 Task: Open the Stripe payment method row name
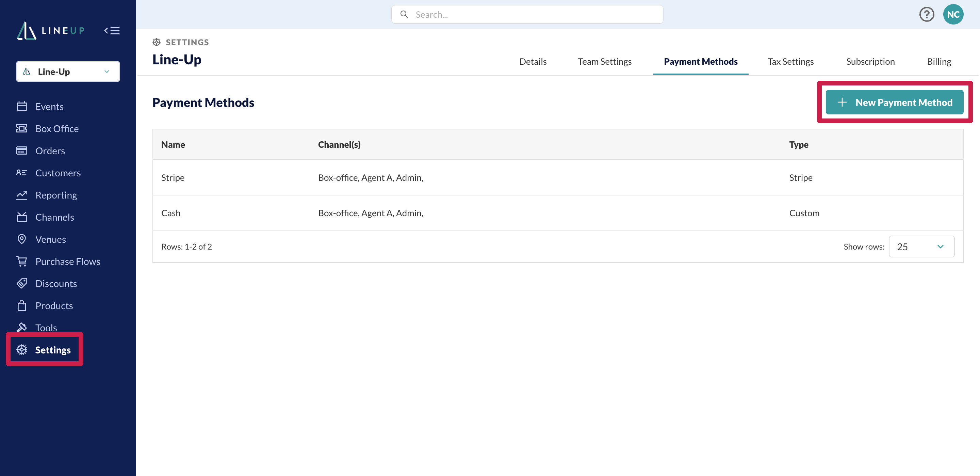coord(172,177)
